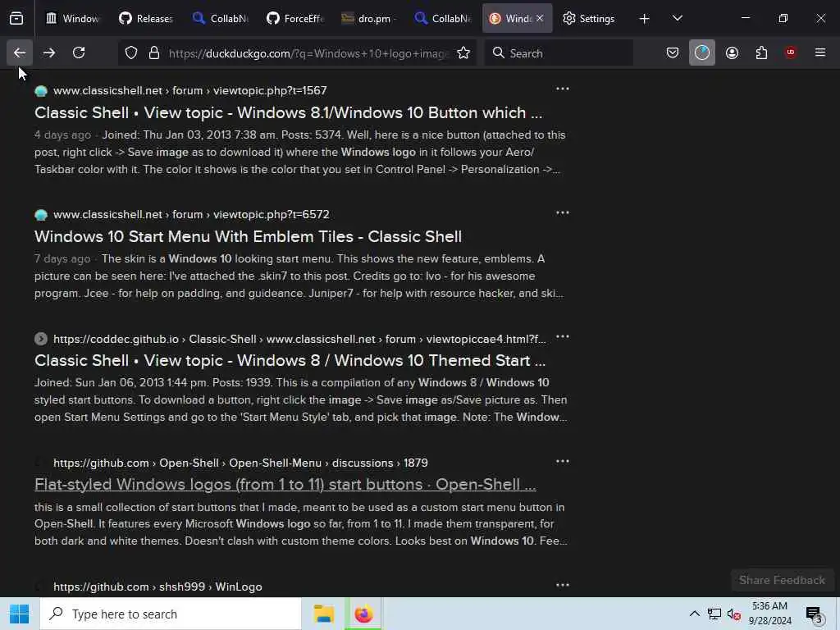Click the '7 days ago' result date

tap(62, 258)
